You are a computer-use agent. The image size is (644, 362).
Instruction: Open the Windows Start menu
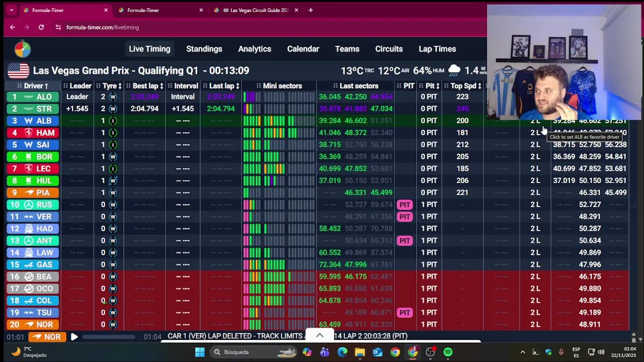pos(200,352)
